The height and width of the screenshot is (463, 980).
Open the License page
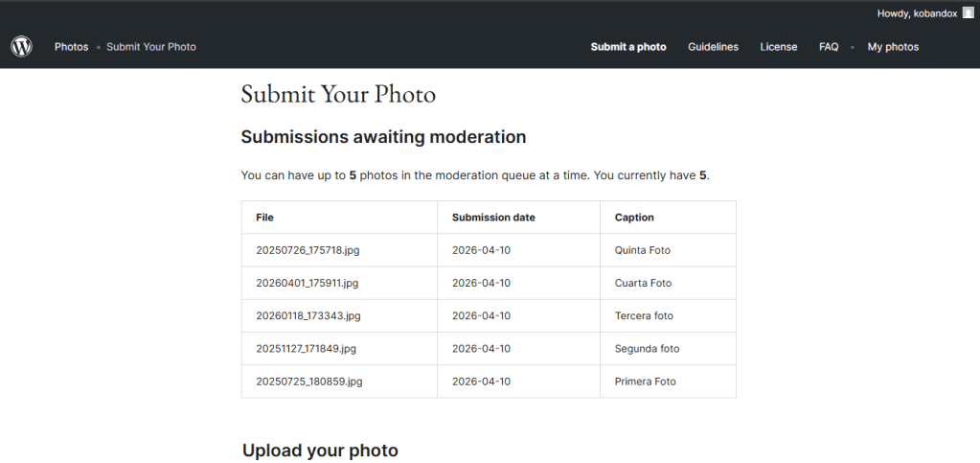pyautogui.click(x=779, y=47)
